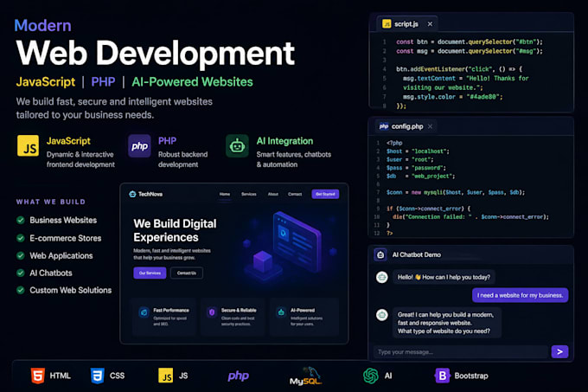Click the Our Services purple button
Image resolution: width=588 pixels, height=392 pixels.
[x=150, y=273]
